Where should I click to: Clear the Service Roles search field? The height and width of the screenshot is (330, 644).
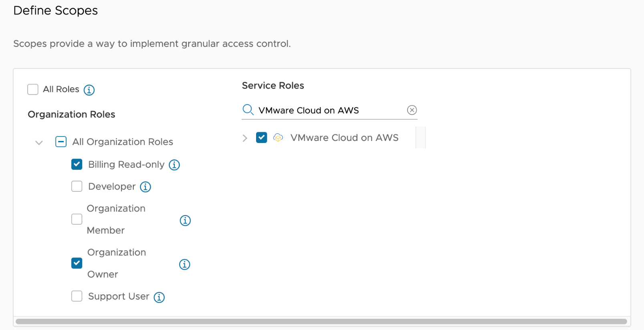(x=412, y=110)
